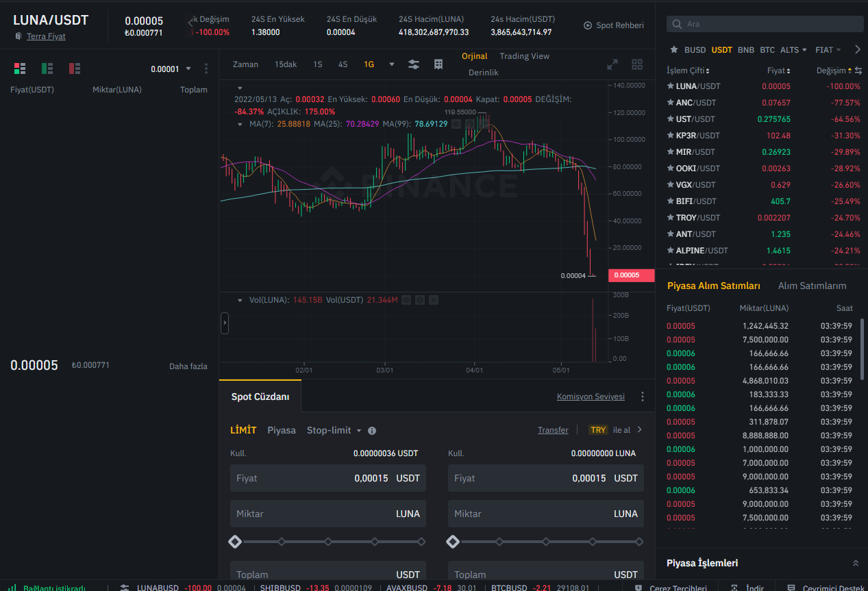Click the ticker bar settings icon
868x591 pixels.
125,588
